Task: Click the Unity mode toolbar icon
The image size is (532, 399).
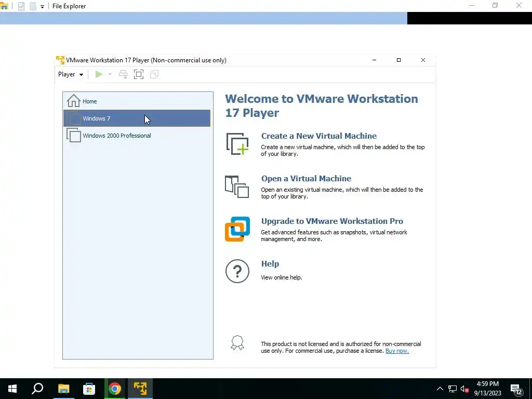Action: click(154, 74)
